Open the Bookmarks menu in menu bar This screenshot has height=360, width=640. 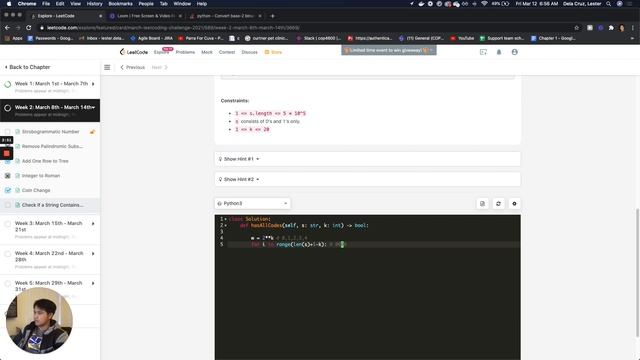click(120, 4)
